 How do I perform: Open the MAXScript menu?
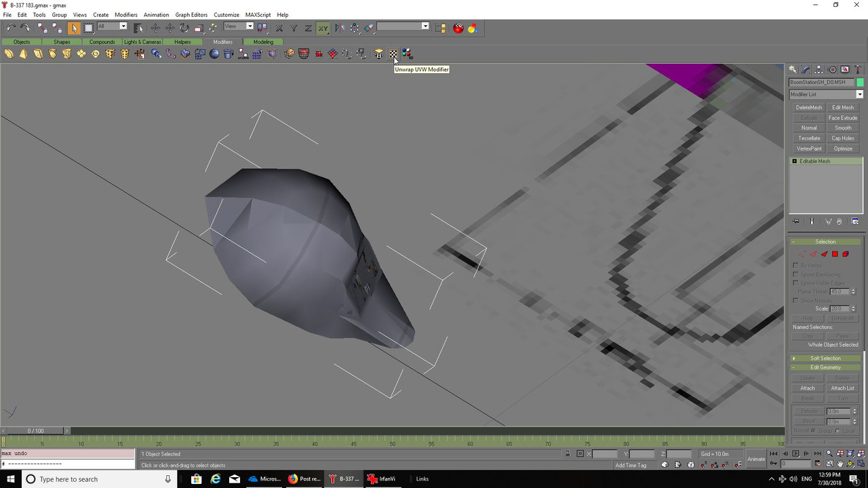(258, 15)
